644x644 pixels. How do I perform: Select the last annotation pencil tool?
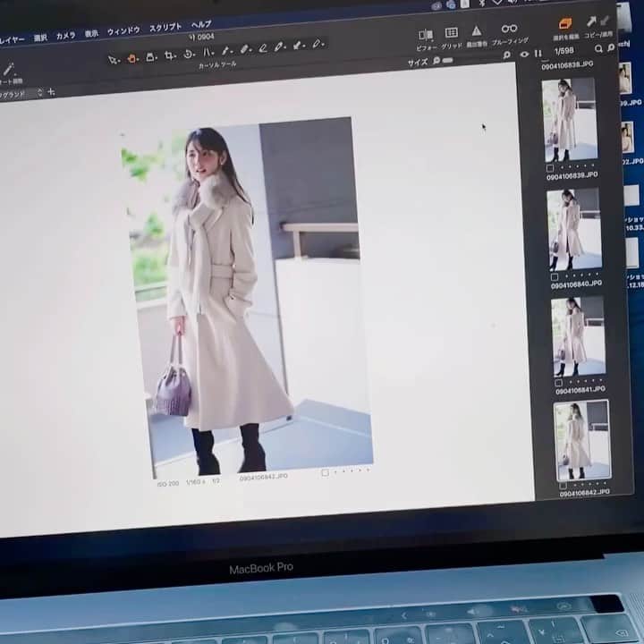[318, 44]
